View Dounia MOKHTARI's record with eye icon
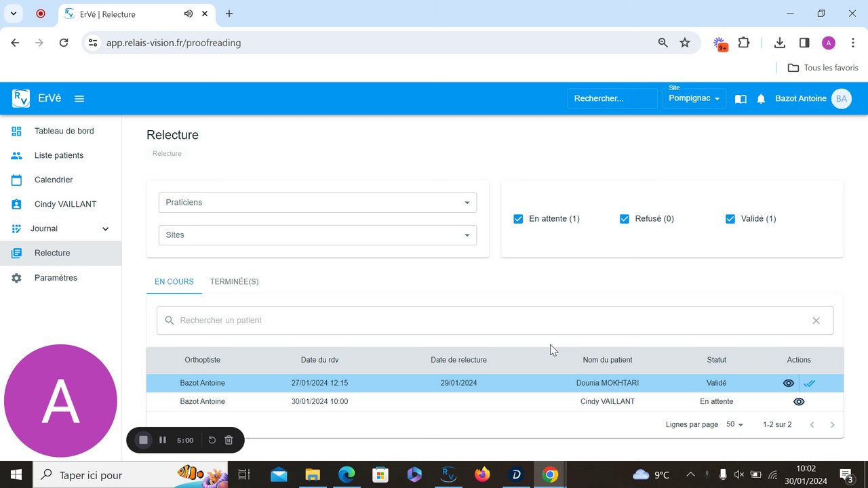This screenshot has height=488, width=868. 788,383
